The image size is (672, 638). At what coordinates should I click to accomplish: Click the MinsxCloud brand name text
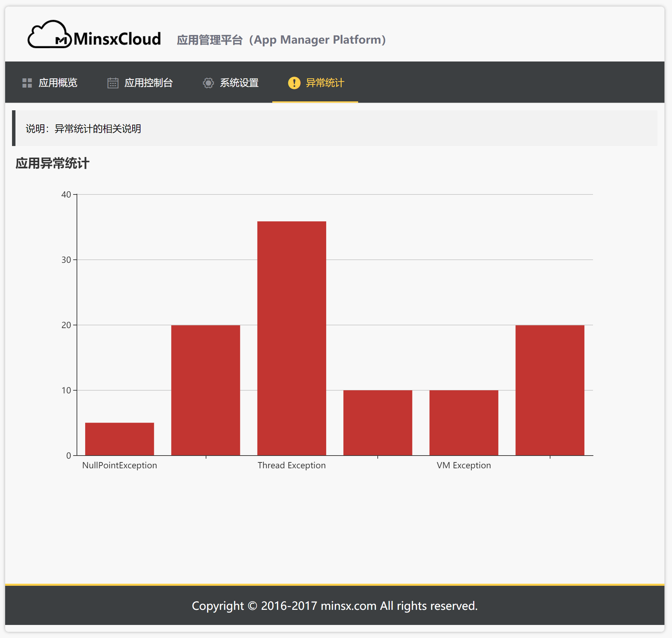(117, 39)
